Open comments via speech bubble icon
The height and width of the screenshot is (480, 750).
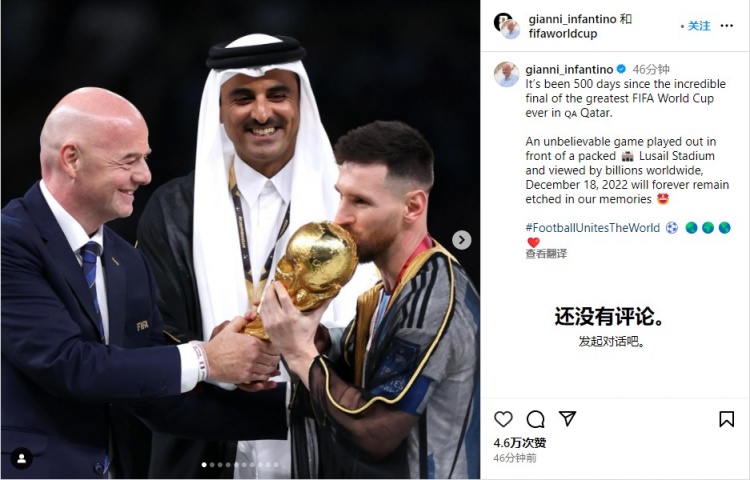[535, 419]
